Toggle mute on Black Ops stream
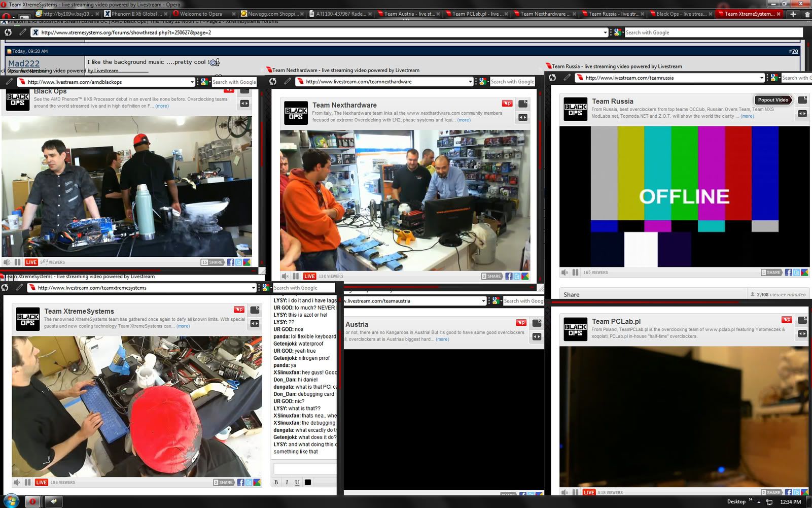This screenshot has width=812, height=508. coord(7,262)
